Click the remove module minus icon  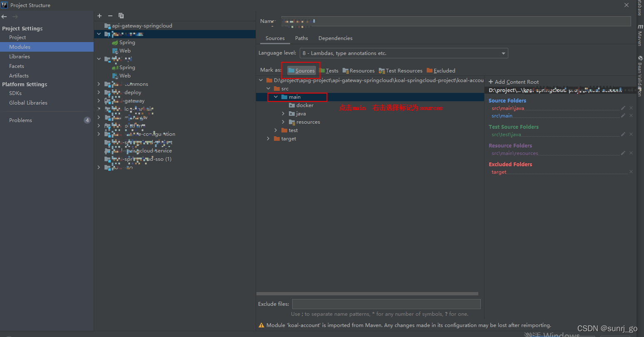coord(110,16)
